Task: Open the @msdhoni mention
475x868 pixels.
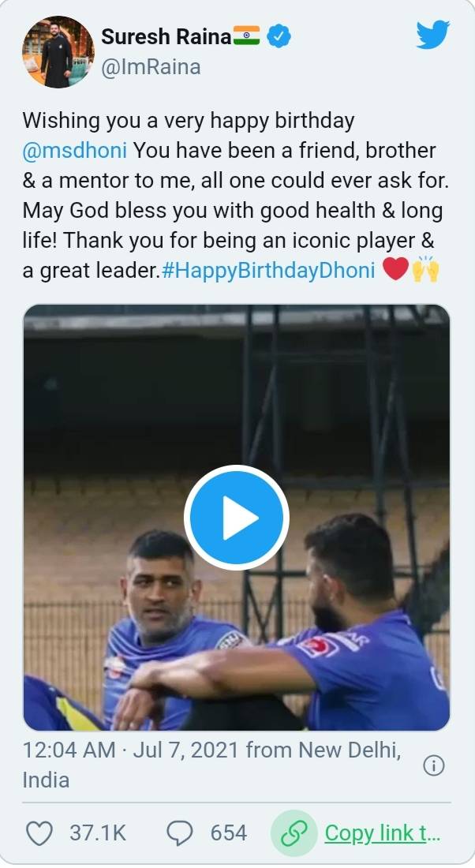Action: (75, 149)
